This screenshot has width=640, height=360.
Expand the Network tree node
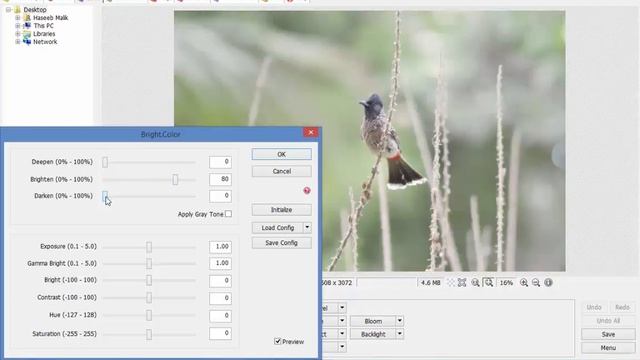click(18, 42)
